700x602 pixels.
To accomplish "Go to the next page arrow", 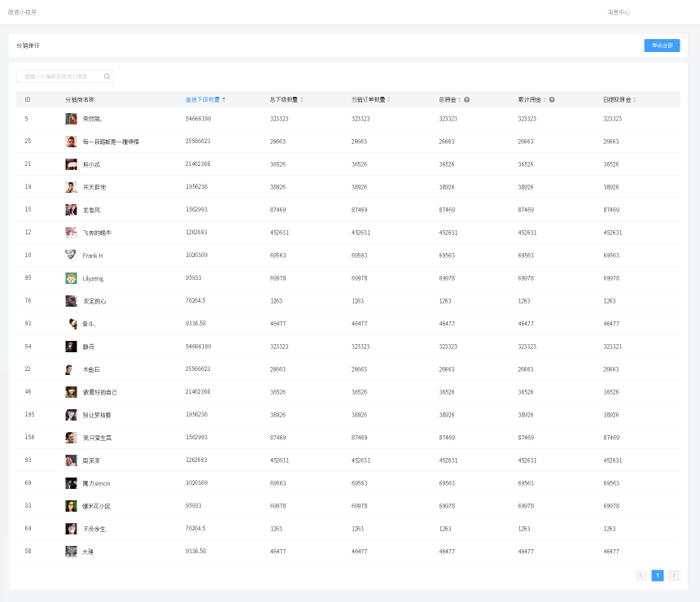I will tap(674, 575).
